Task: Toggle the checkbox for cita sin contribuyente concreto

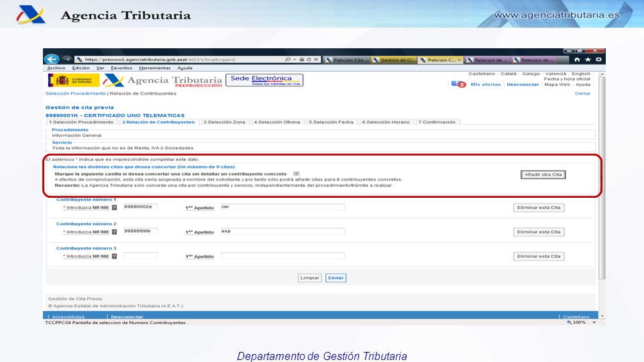Action: click(x=296, y=174)
